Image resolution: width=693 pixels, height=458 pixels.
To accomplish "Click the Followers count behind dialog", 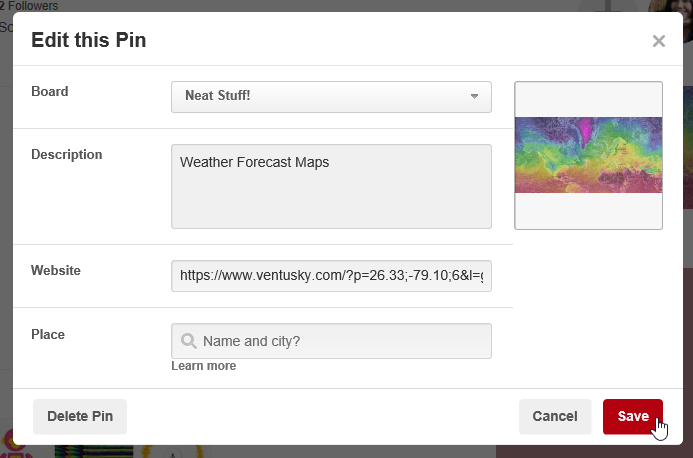I will point(29,5).
